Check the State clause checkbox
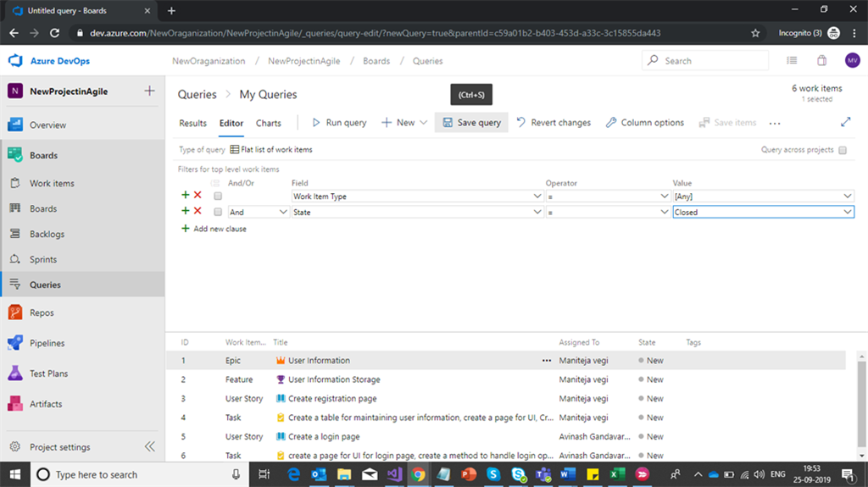Screen dimensions: 868x487 click(218, 212)
